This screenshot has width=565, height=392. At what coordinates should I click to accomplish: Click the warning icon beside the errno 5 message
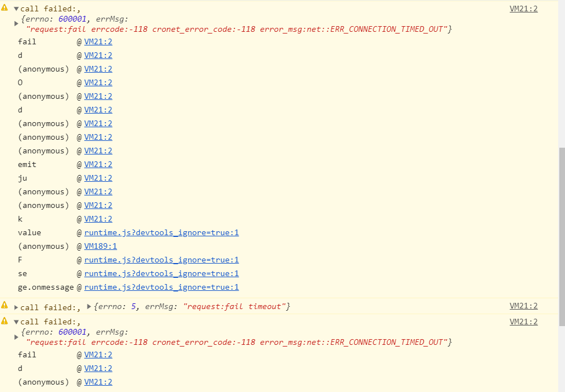[5, 306]
